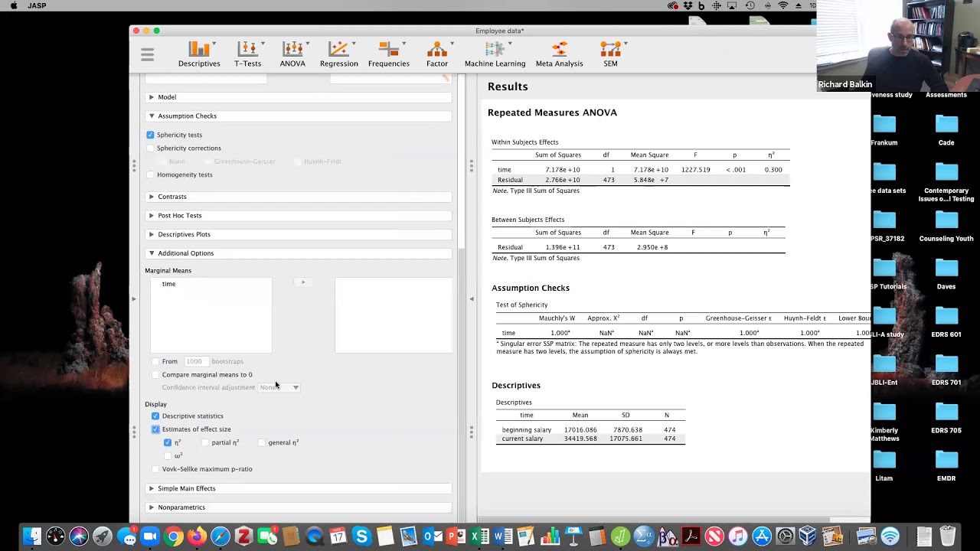The height and width of the screenshot is (551, 980).
Task: Click the Repeated Measures ANOVA results heading
Action: pyautogui.click(x=552, y=112)
